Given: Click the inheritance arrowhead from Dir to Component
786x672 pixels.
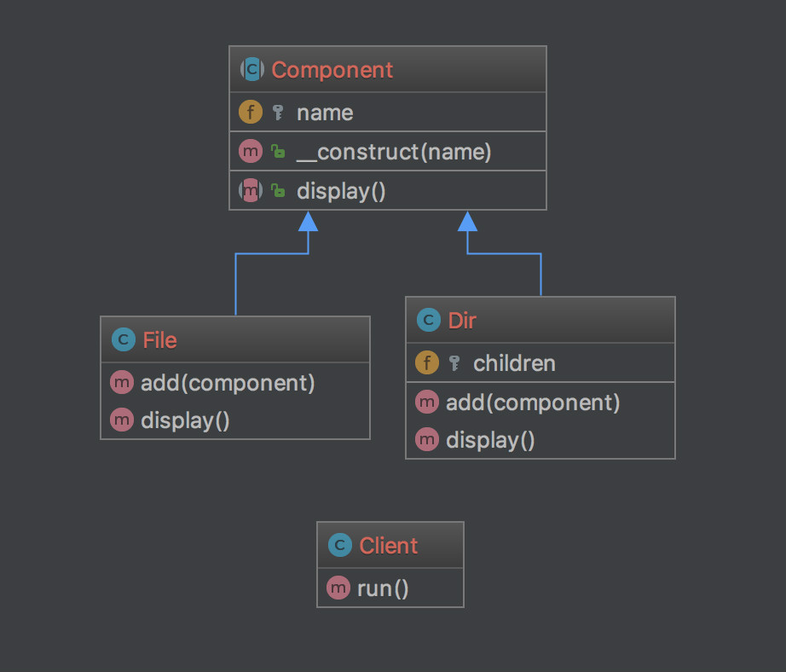Looking at the screenshot, I should (x=467, y=221).
